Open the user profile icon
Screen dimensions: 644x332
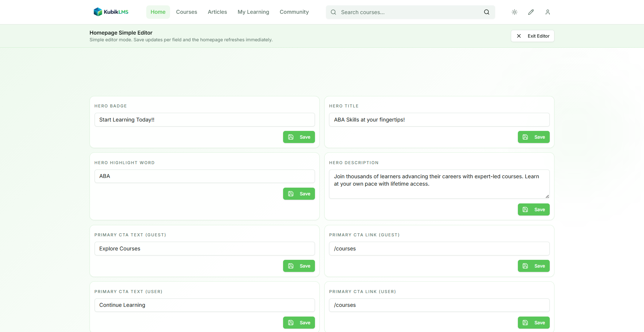pos(548,12)
